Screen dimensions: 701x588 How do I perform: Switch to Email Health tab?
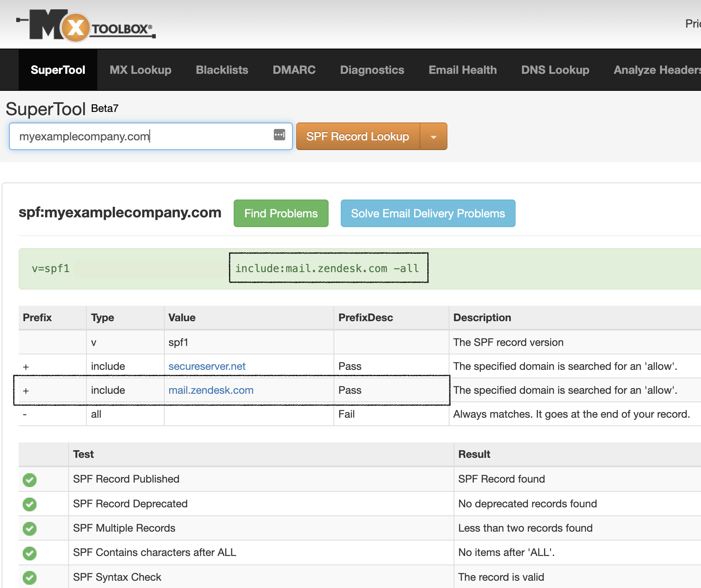462,70
